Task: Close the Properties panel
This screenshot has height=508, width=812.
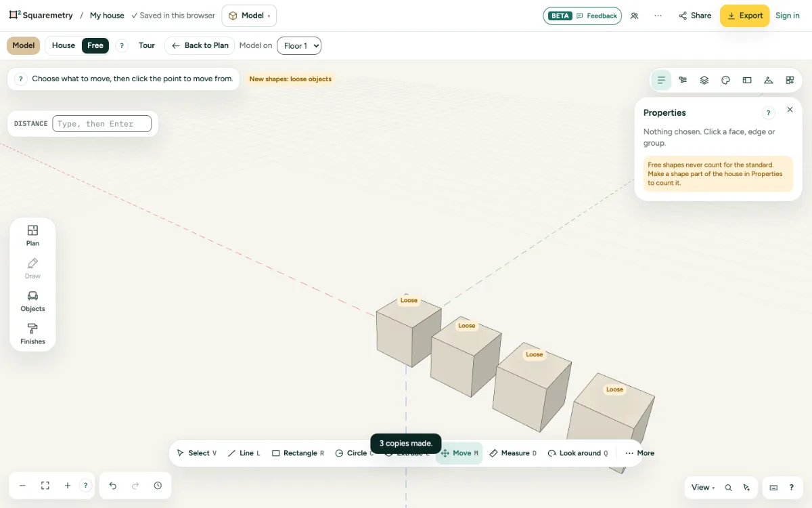Action: pyautogui.click(x=790, y=110)
